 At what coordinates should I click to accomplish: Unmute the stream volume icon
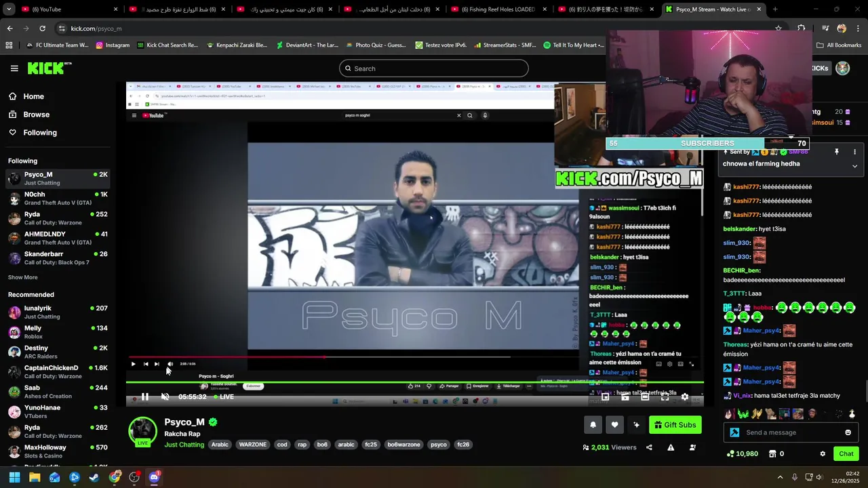165,397
